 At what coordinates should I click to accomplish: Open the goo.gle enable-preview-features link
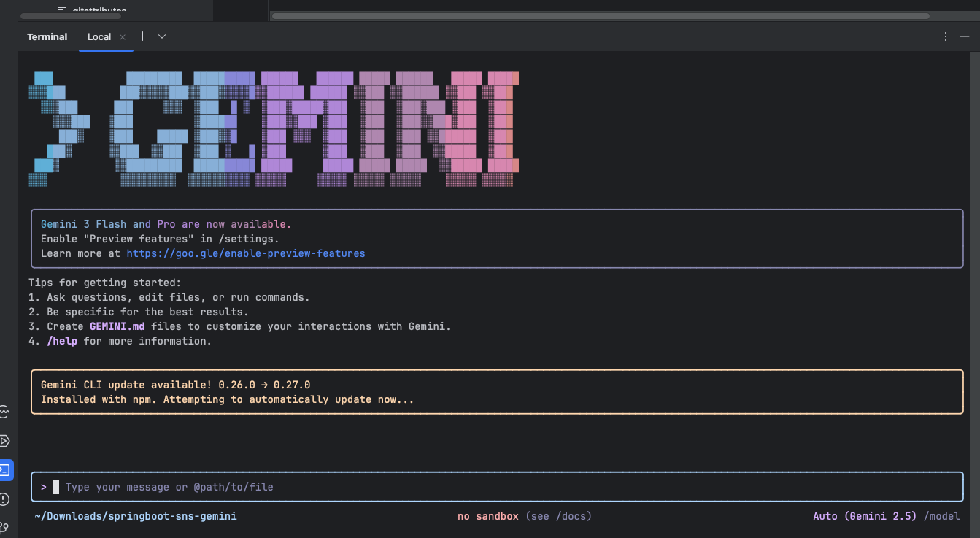click(x=245, y=253)
